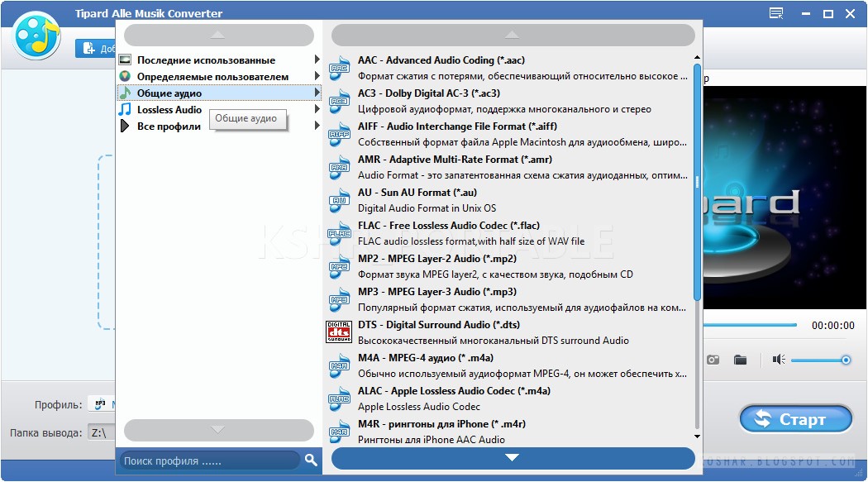
Task: Select ALAC - Apple Lossless Audio Codec
Action: tap(508, 399)
